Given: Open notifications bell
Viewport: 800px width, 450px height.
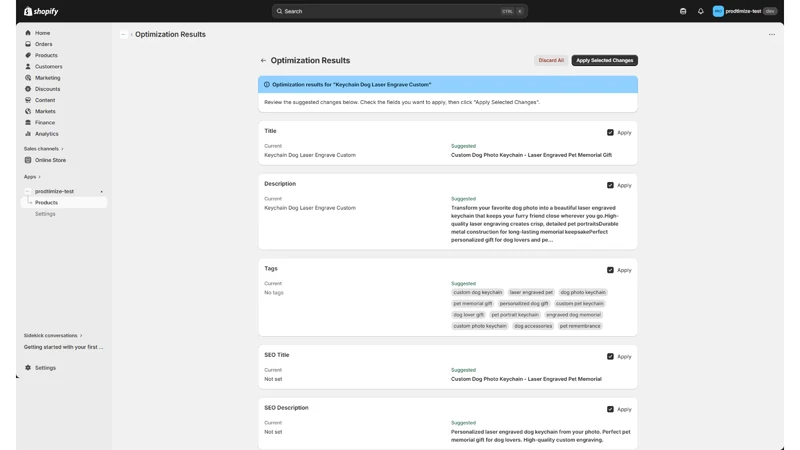Looking at the screenshot, I should point(701,11).
